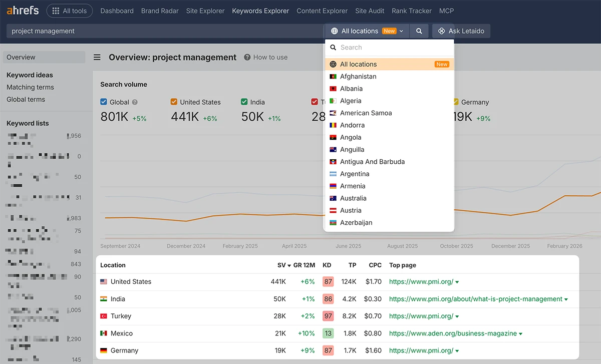Select Anguilla as location

click(389, 150)
